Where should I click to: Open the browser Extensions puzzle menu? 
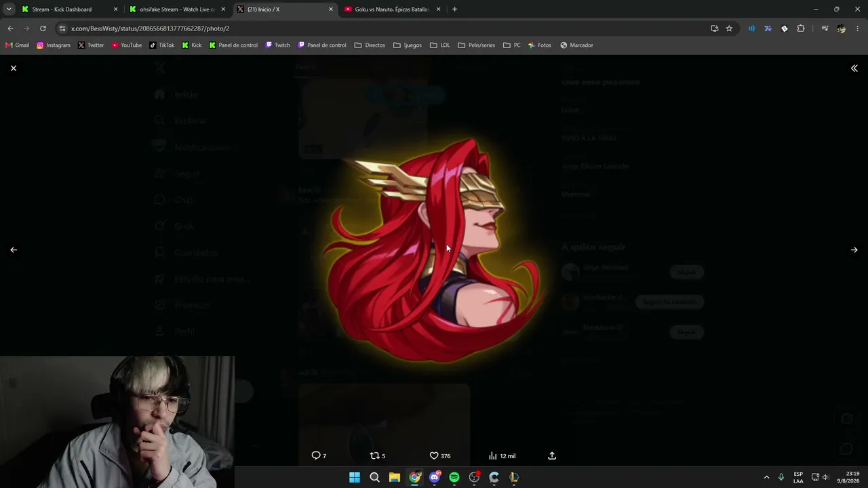click(x=801, y=28)
